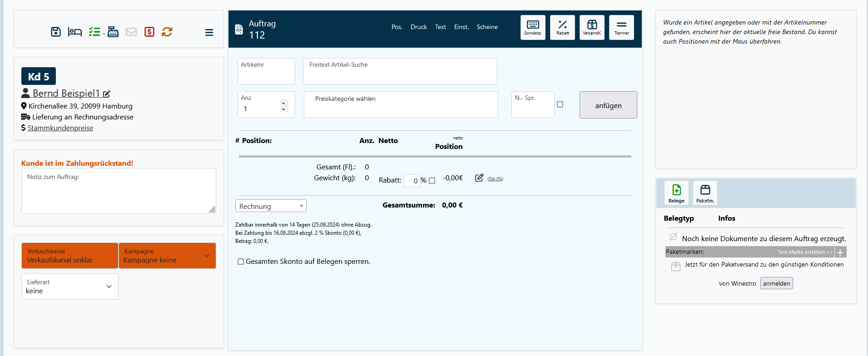Enable the Rabatt percent checkbox
This screenshot has height=356, width=868.
432,181
